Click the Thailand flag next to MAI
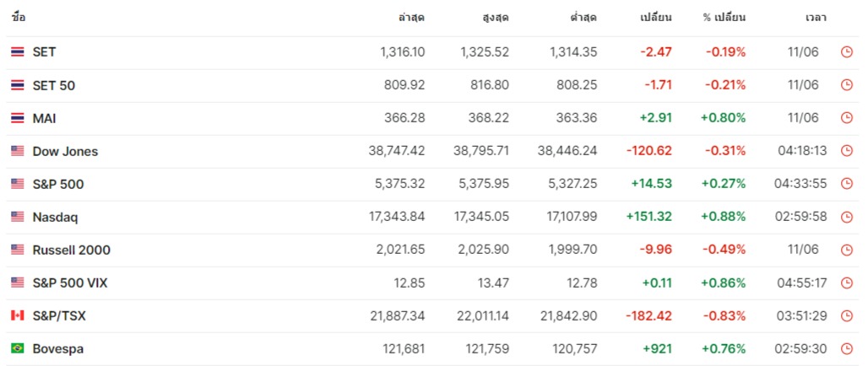 [x=17, y=119]
